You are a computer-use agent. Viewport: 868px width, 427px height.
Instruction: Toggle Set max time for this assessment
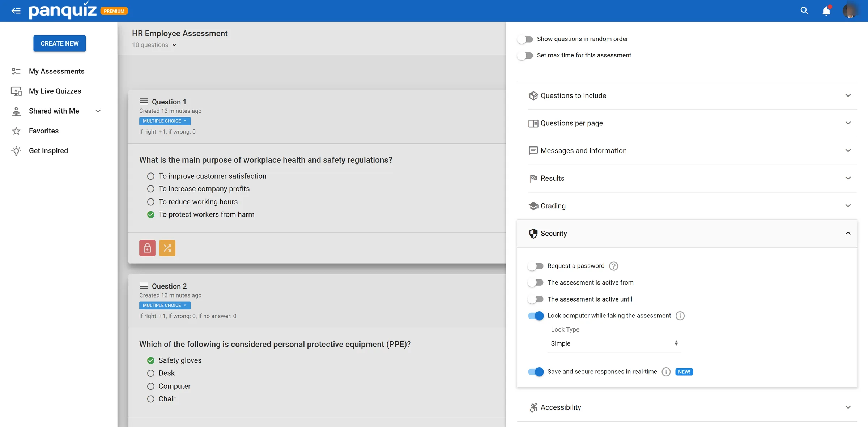(525, 55)
